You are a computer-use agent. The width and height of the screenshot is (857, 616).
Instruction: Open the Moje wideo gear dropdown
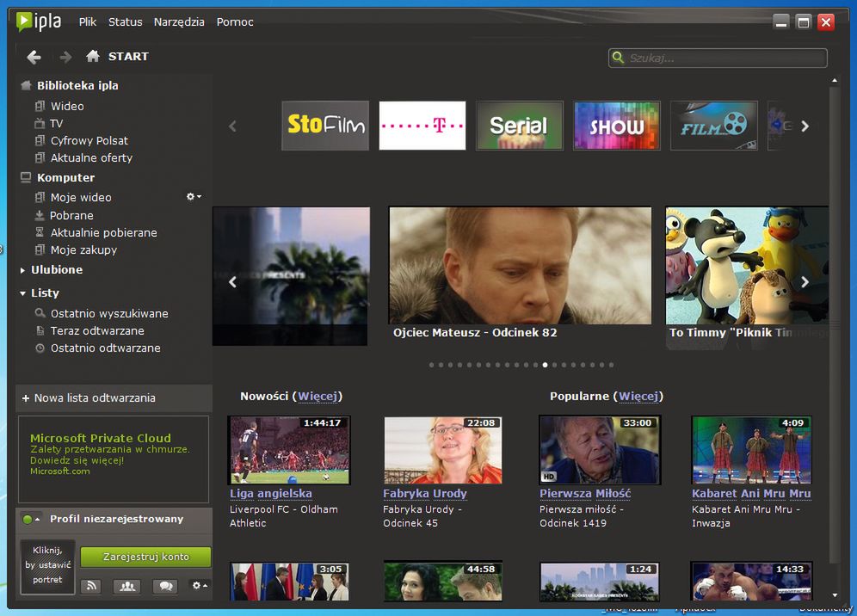[x=194, y=196]
